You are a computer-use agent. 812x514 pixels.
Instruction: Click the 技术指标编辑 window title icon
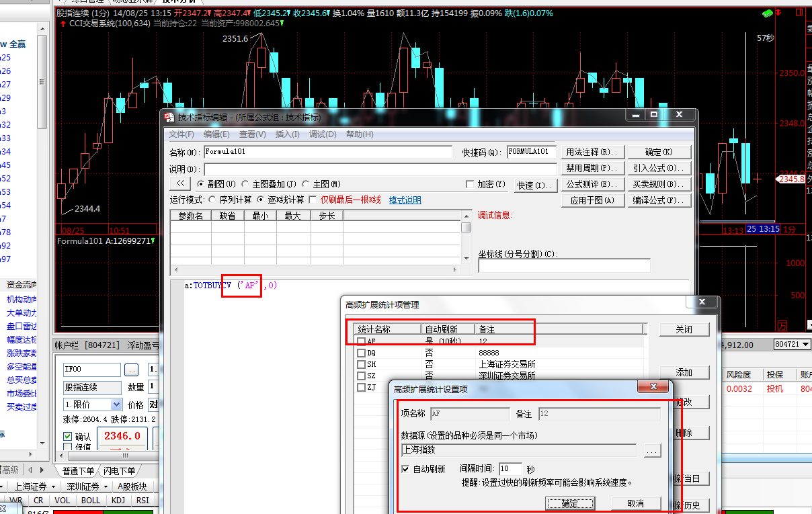click(169, 117)
